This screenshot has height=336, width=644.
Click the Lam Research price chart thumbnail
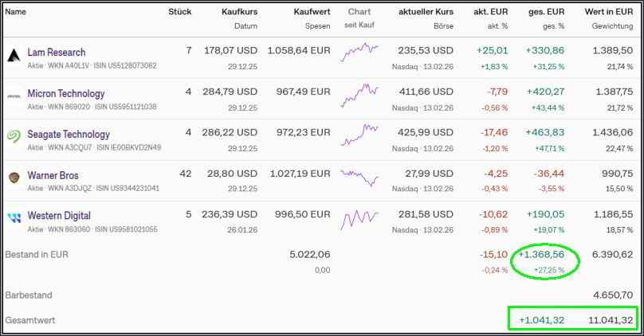(359, 53)
